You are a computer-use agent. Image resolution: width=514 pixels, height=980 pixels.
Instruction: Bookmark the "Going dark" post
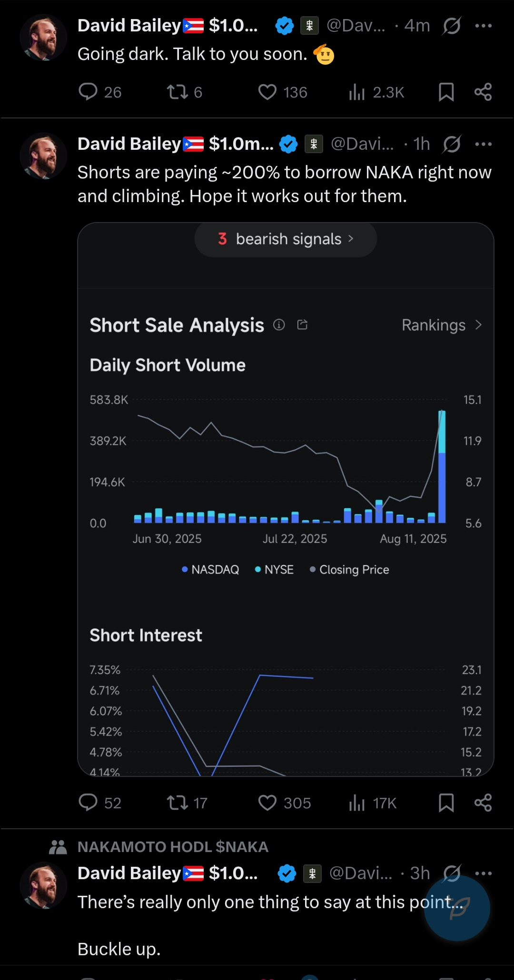446,92
